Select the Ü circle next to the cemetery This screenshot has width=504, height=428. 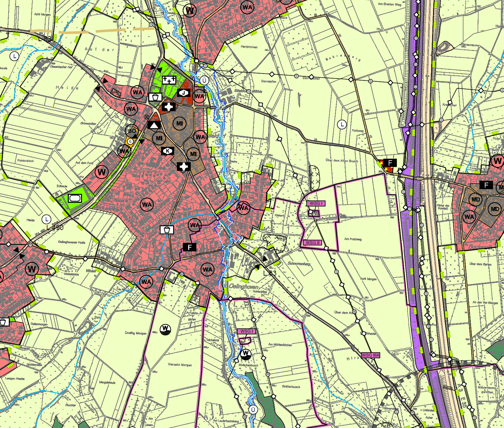(x=204, y=80)
